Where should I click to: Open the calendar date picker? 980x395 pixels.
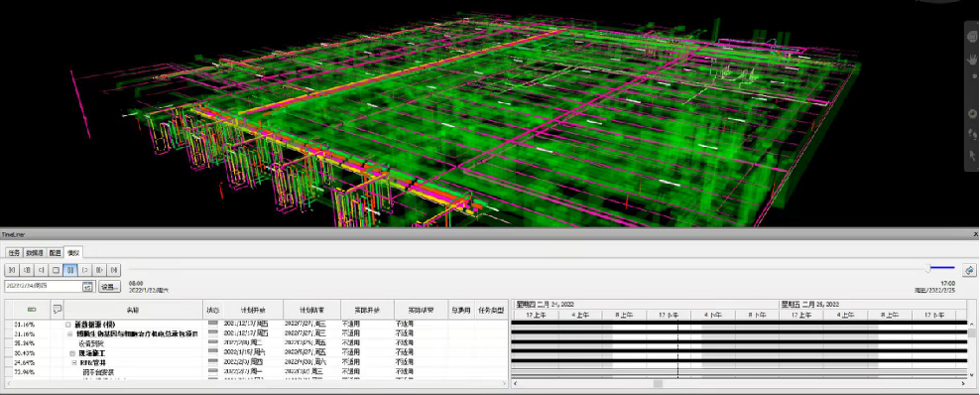87,287
